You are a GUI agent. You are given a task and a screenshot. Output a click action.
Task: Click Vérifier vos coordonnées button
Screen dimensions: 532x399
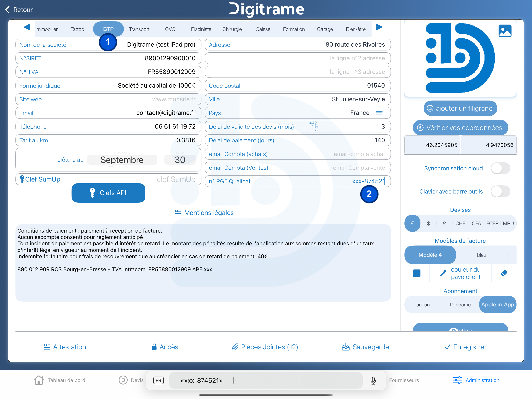point(460,127)
